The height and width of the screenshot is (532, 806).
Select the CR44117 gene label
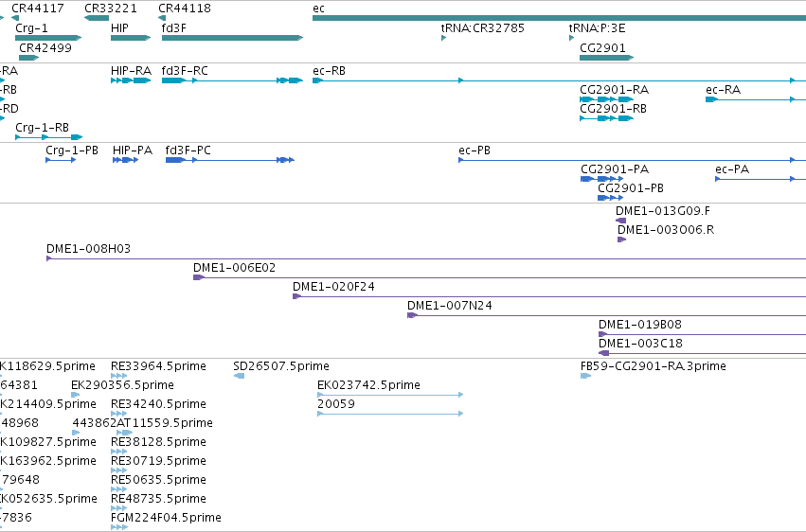pos(38,9)
